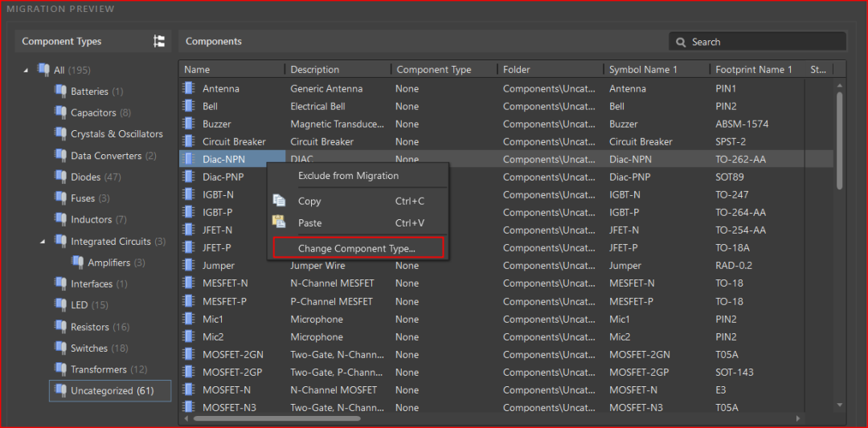Click the horizontal scrollbar thumb

coord(276,418)
